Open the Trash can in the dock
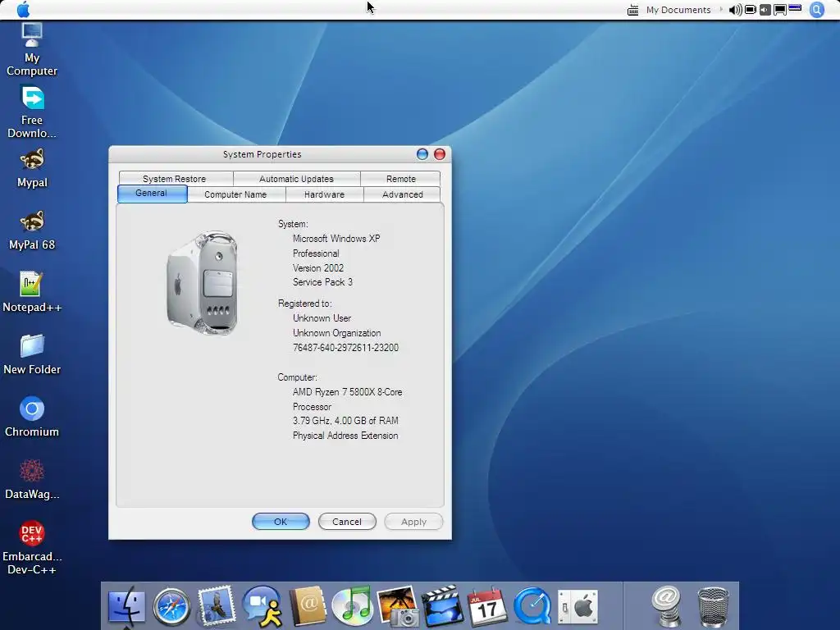 [713, 607]
